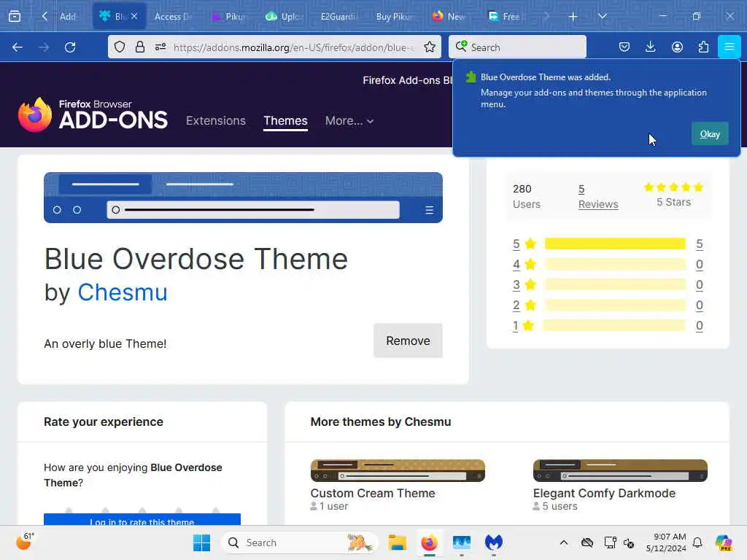This screenshot has height=560, width=747.
Task: Switch to the Access D tab
Action: (173, 17)
